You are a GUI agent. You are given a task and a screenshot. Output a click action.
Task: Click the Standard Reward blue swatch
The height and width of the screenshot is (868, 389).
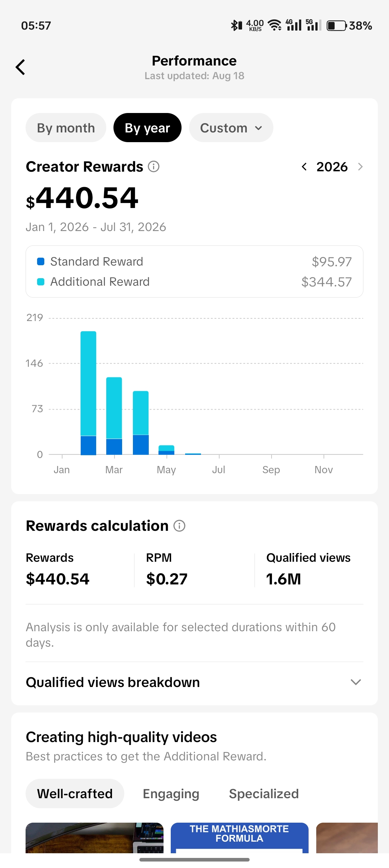pyautogui.click(x=41, y=261)
